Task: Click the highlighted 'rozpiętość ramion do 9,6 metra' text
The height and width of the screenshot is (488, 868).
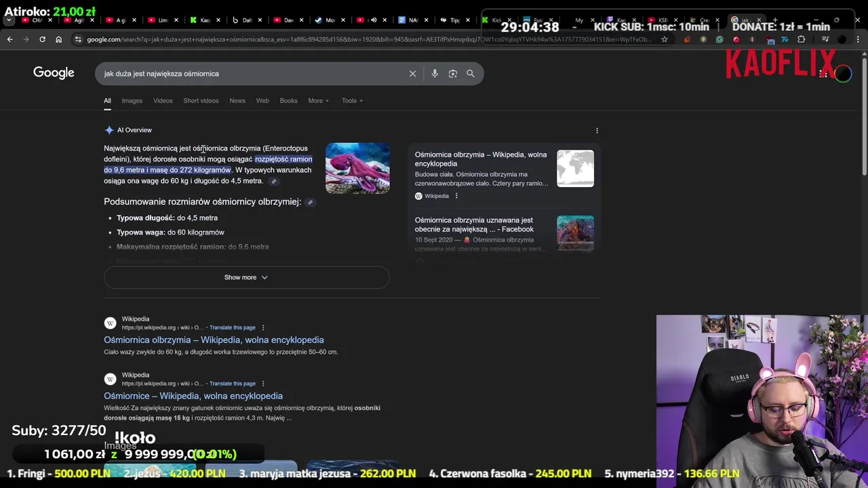Action: pyautogui.click(x=208, y=165)
